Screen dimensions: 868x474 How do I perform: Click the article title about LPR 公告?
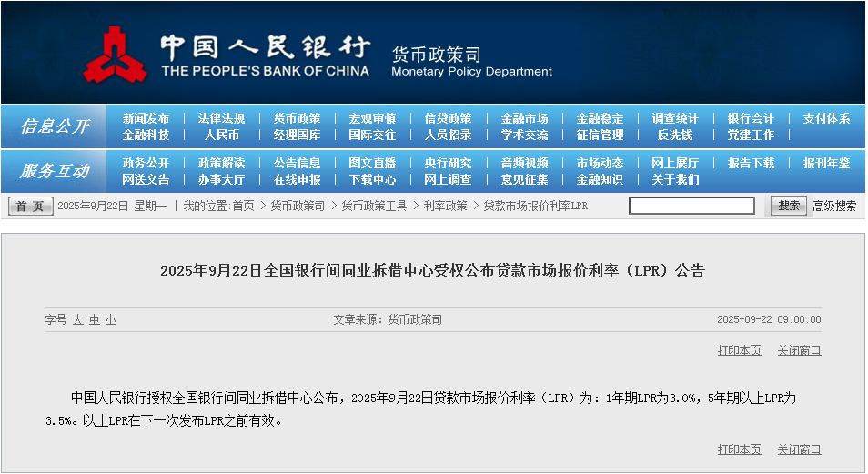432,271
